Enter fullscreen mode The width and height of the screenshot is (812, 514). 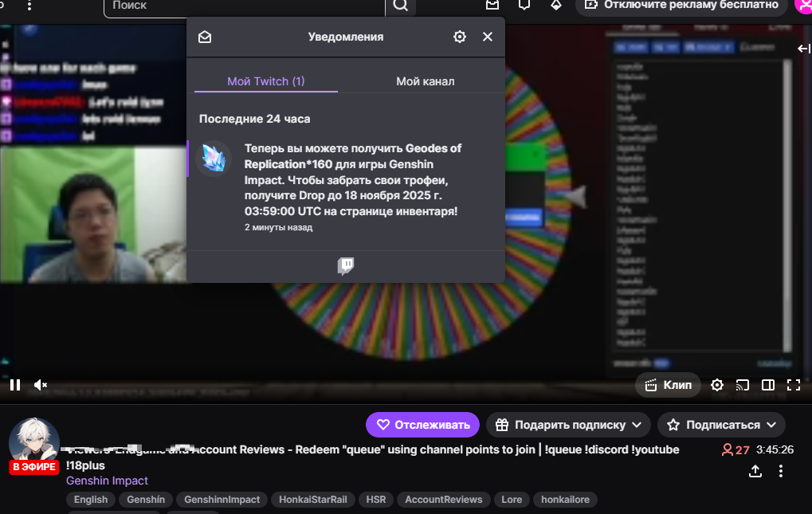pos(794,385)
